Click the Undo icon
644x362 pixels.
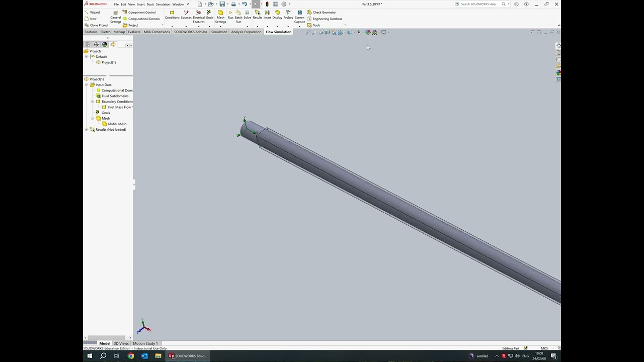click(x=245, y=4)
